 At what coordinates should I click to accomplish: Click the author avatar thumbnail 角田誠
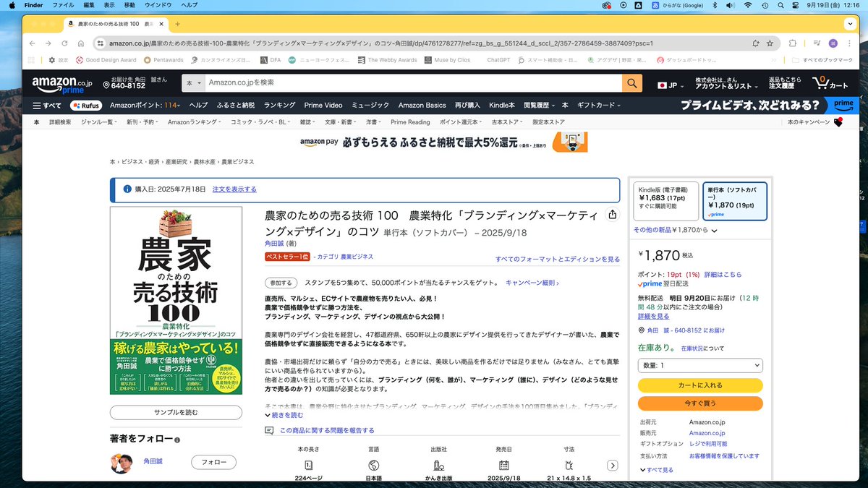point(122,463)
